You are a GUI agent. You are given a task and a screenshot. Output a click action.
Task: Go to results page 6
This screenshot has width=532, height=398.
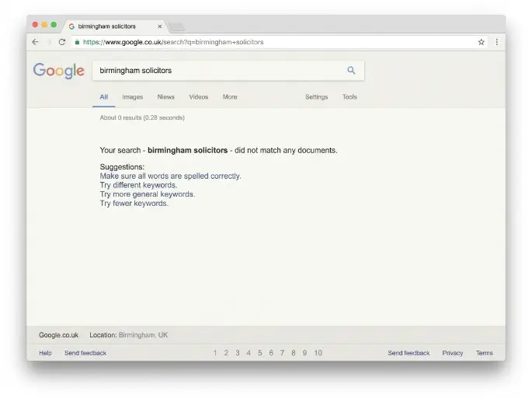(x=271, y=353)
